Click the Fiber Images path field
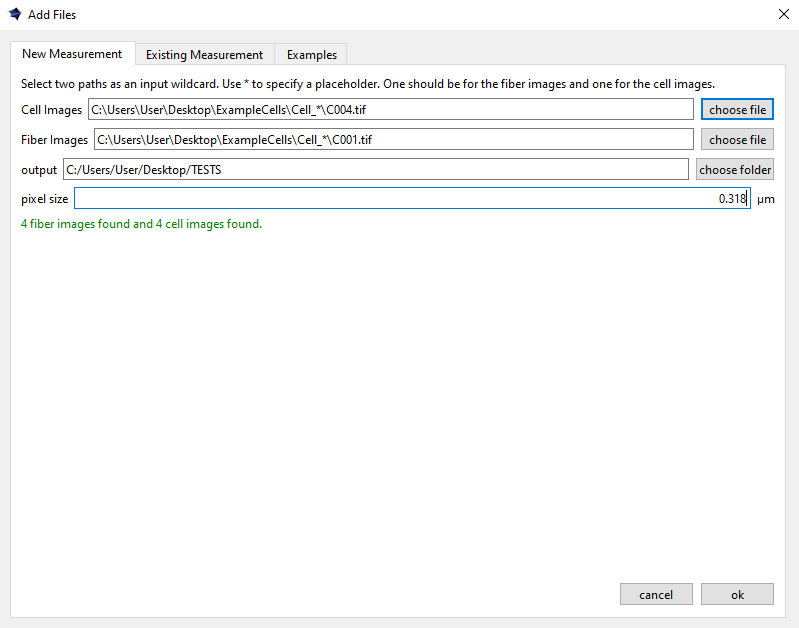The height and width of the screenshot is (628, 799). pyautogui.click(x=394, y=140)
